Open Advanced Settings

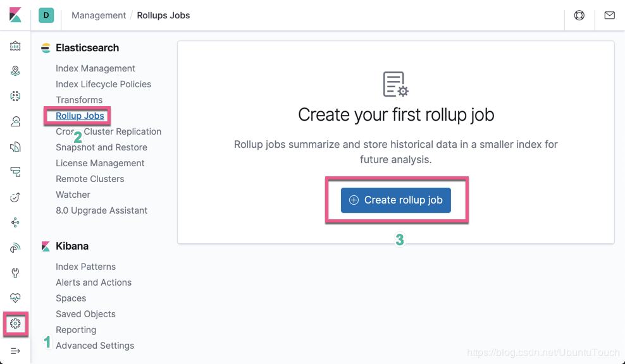click(x=95, y=346)
